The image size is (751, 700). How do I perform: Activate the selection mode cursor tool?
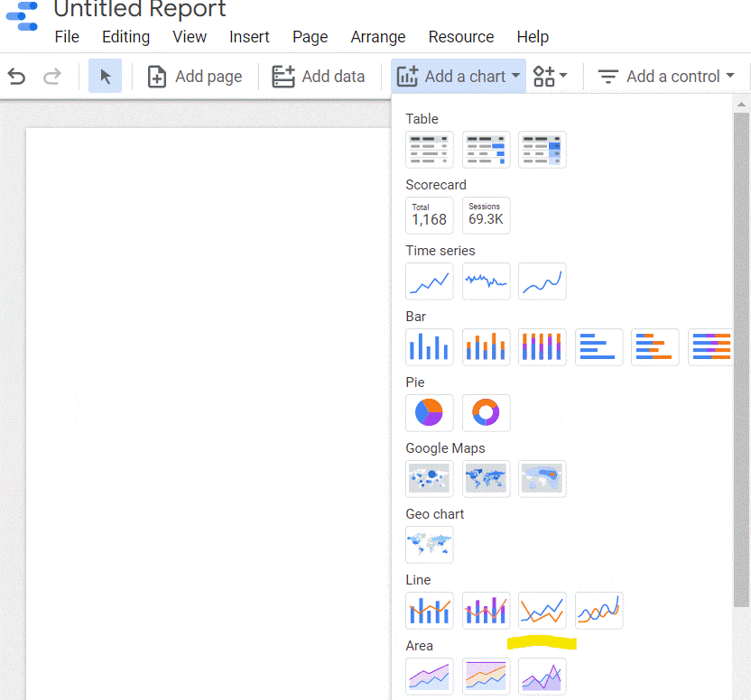tap(106, 76)
